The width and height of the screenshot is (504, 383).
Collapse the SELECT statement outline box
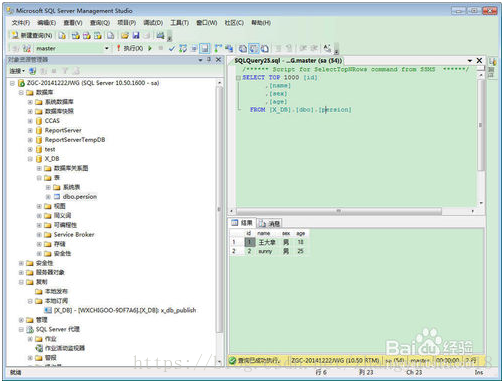238,78
